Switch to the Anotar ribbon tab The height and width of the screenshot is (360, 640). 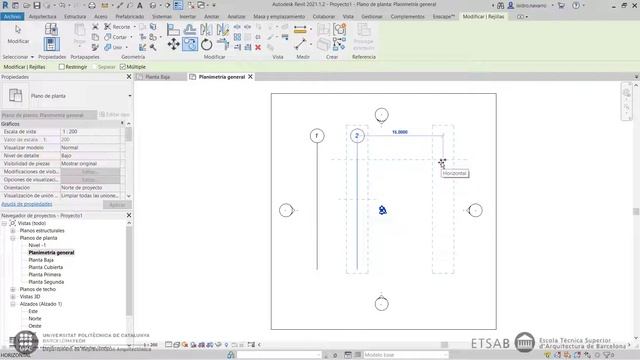(211, 17)
